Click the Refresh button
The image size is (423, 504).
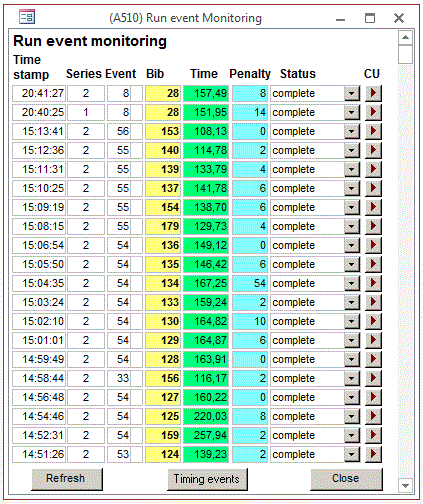[67, 479]
